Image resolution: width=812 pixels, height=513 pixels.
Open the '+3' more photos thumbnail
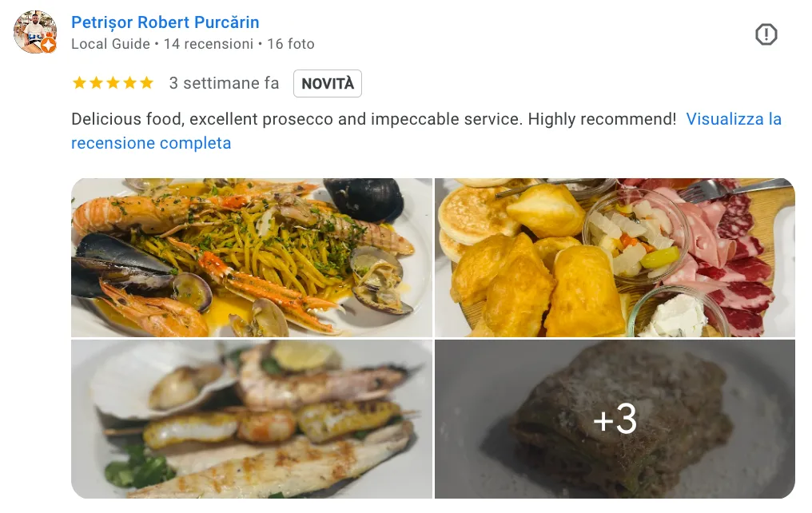[x=615, y=419]
